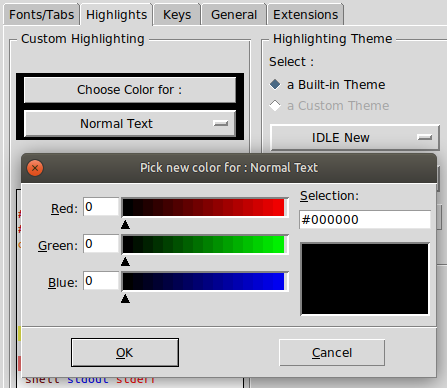
Task: Close the color picker dialog
Action: [x=35, y=168]
